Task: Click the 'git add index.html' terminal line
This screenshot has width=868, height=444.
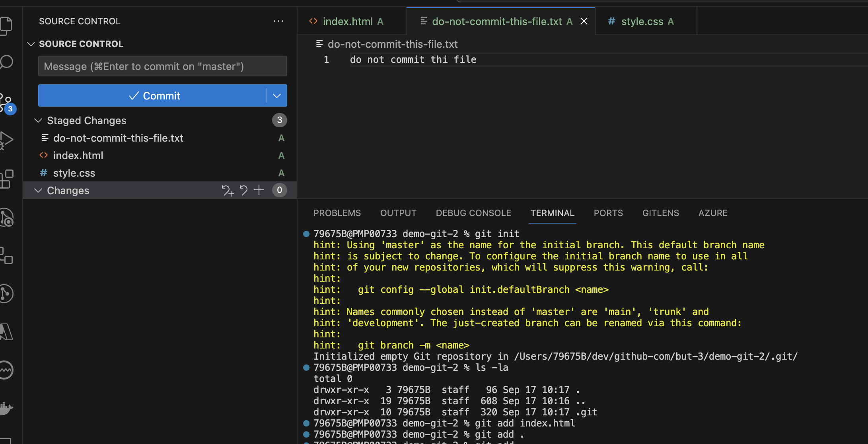Action: (x=444, y=423)
